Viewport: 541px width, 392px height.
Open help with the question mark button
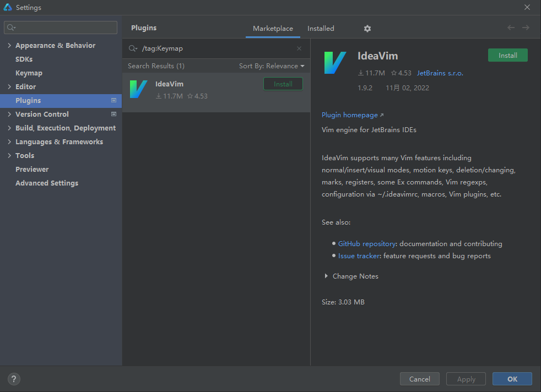[14, 379]
